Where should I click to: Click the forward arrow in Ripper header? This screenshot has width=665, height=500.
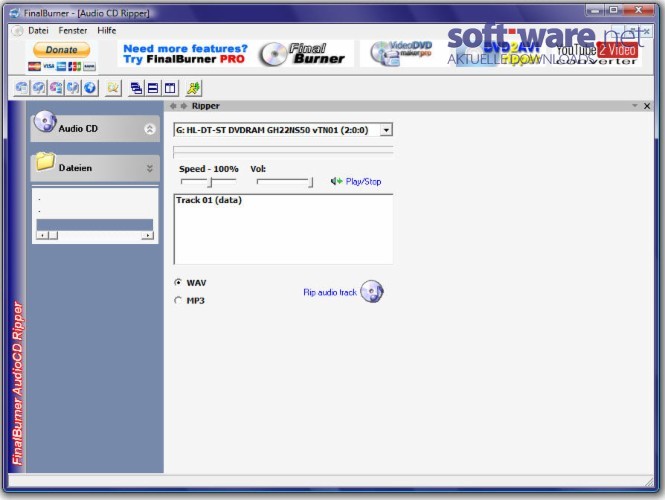pyautogui.click(x=184, y=106)
